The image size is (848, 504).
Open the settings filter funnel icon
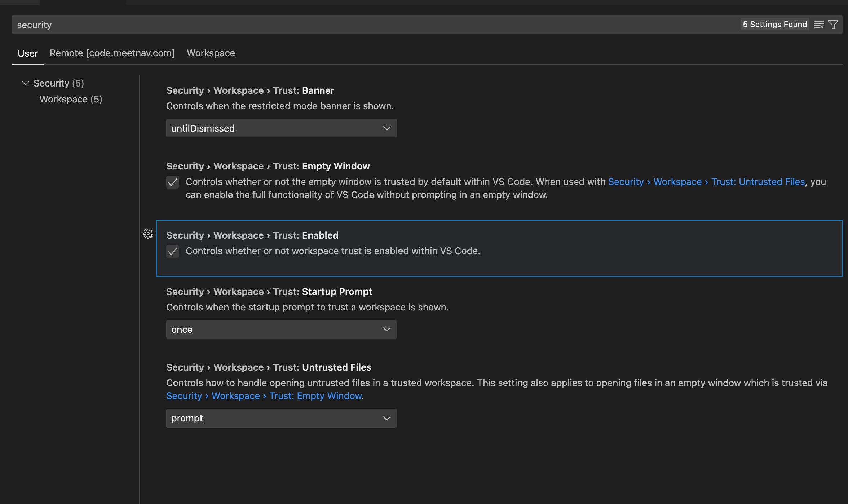click(833, 25)
